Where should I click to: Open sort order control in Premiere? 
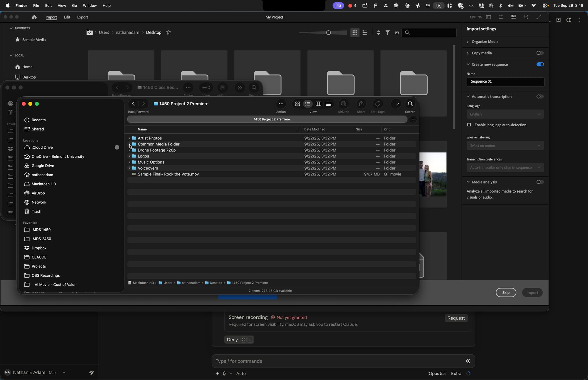(x=379, y=33)
